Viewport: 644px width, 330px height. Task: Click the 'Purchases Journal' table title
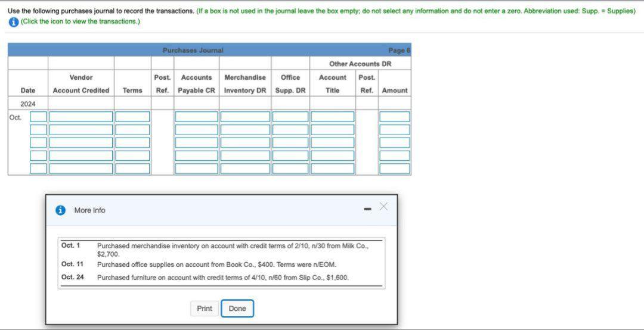[x=193, y=50]
